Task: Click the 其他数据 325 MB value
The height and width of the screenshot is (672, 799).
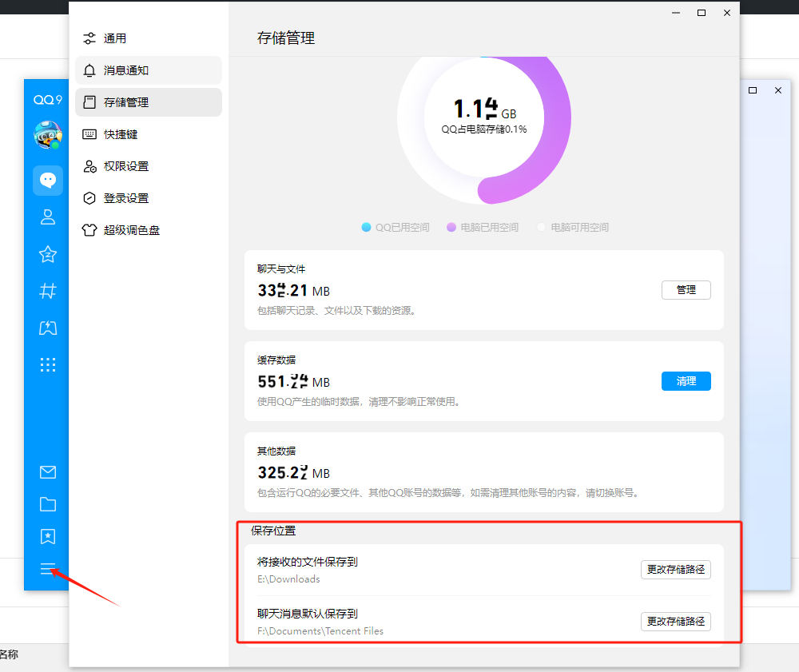Action: pyautogui.click(x=293, y=473)
